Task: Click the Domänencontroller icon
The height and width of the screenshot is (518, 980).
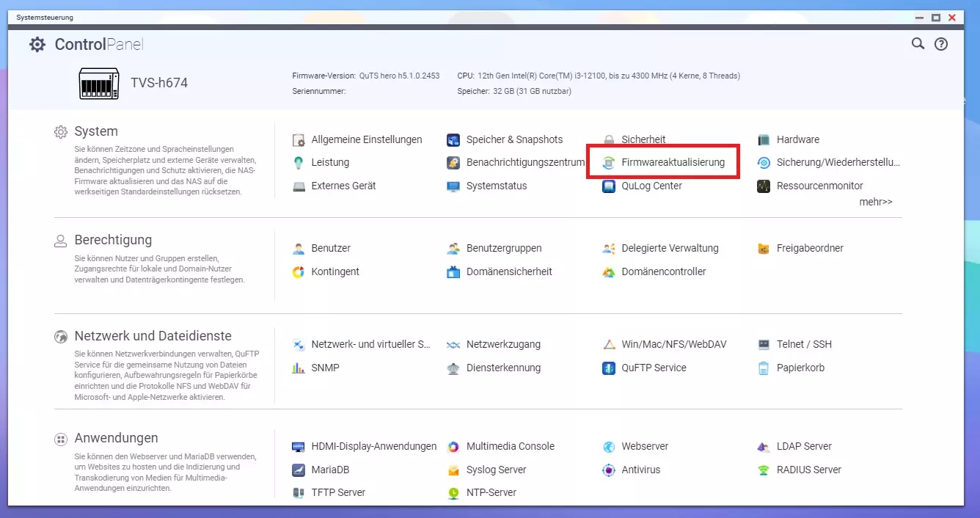Action: (x=609, y=272)
